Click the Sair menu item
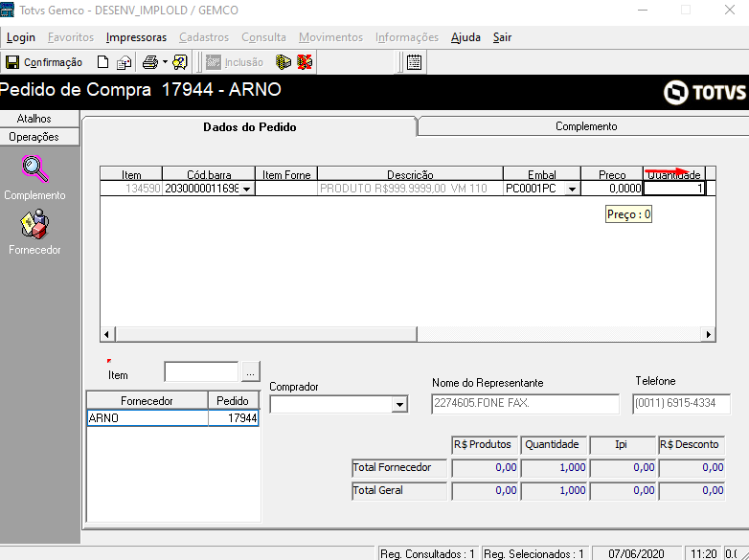Viewport: 749px width, 560px height. coord(502,37)
